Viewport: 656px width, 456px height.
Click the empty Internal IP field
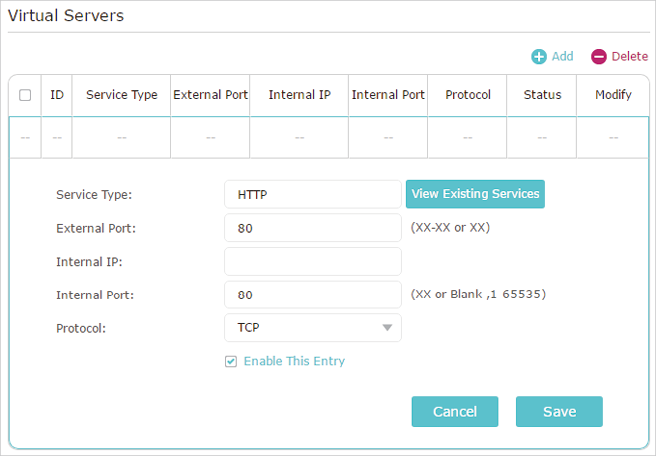[x=313, y=261]
